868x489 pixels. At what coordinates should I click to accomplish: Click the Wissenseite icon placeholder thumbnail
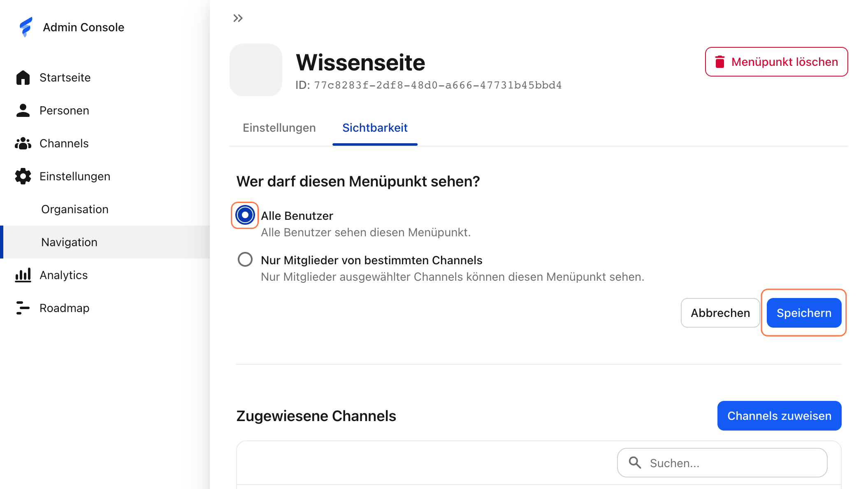tap(256, 70)
